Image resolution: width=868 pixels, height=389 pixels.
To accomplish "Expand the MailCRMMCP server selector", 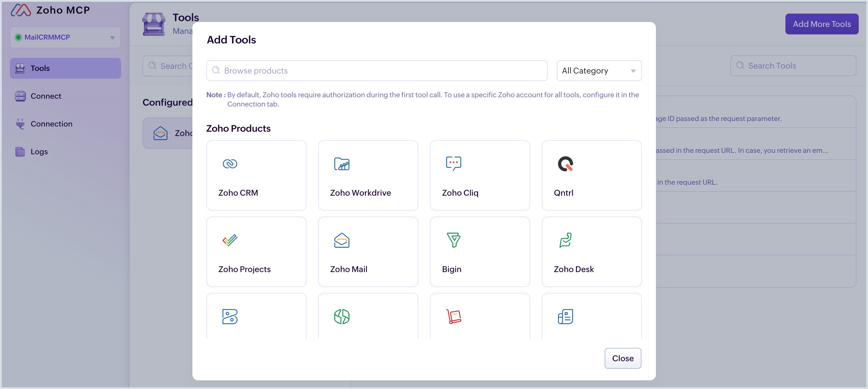I will pyautogui.click(x=65, y=37).
